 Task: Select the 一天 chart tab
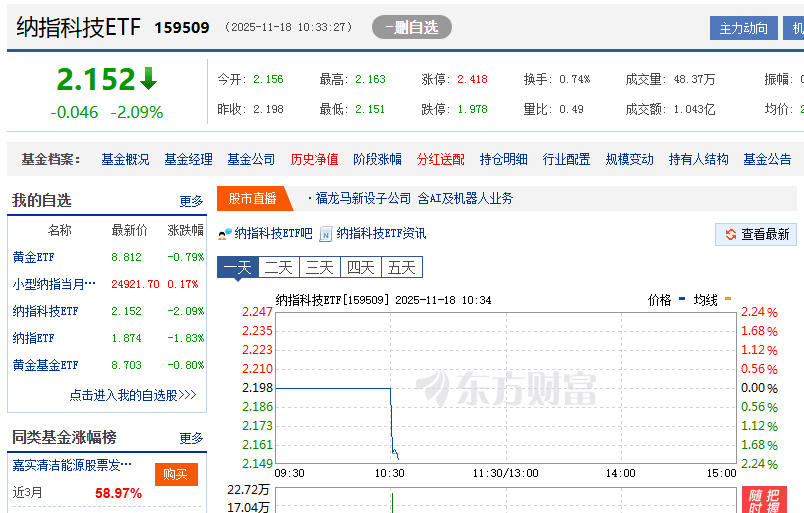[237, 267]
